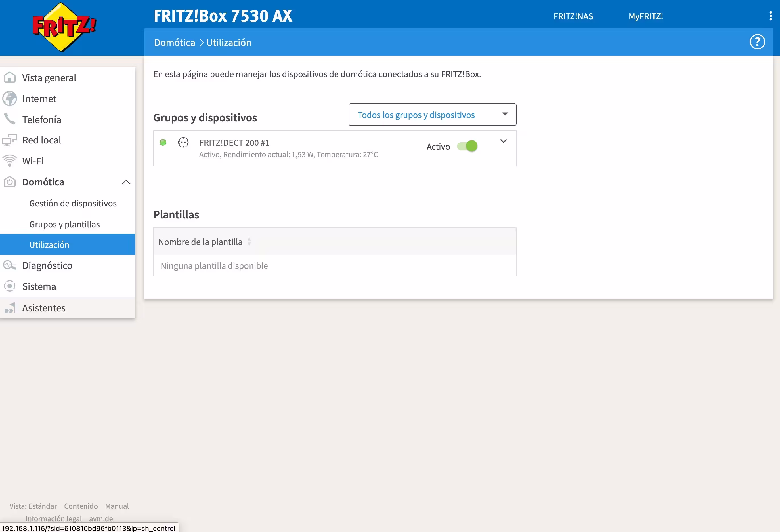Click the Diagnóstico pulse icon
The height and width of the screenshot is (532, 780).
9,265
